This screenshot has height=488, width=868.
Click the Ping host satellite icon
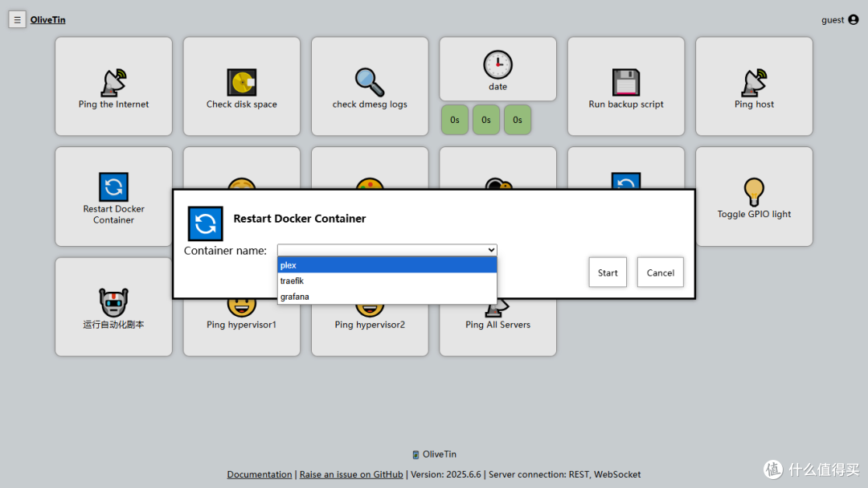[754, 82]
